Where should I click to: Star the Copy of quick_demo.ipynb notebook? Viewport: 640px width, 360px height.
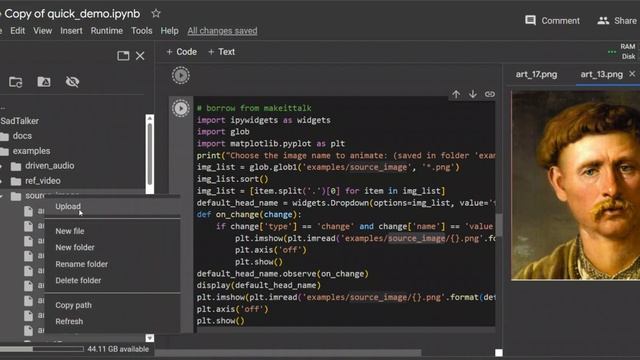pos(156,13)
